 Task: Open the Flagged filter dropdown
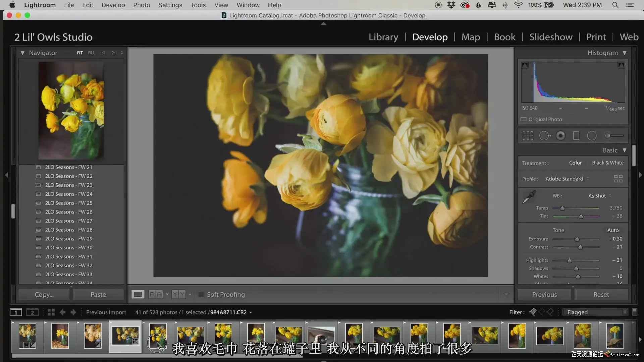(596, 312)
